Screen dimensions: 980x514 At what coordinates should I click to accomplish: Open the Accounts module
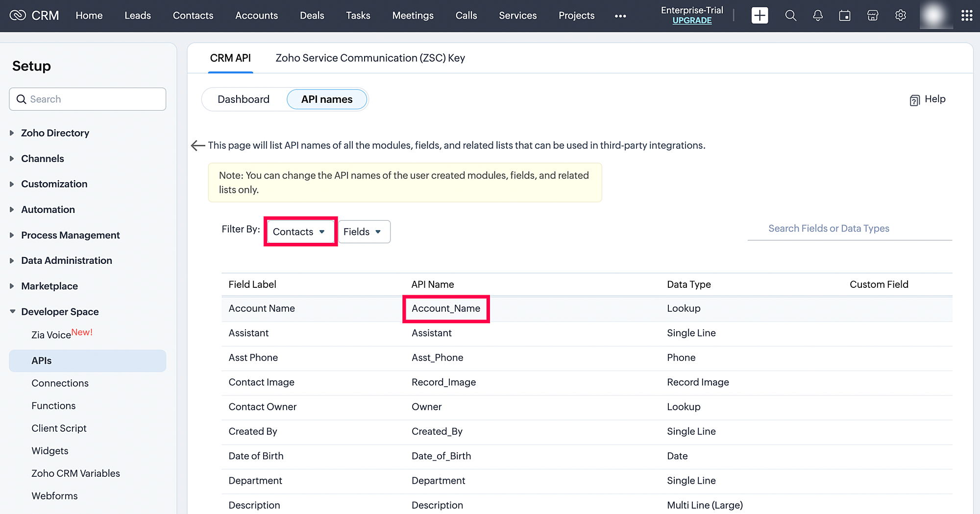point(257,16)
